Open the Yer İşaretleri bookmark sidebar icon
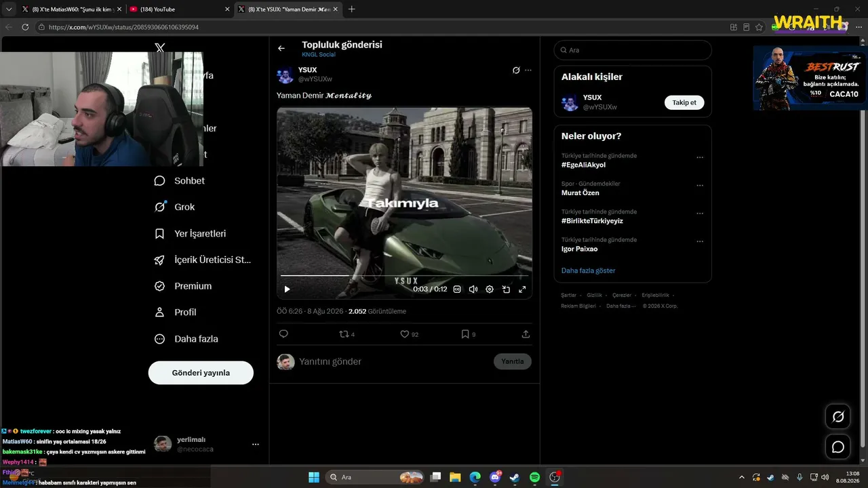 [x=160, y=233]
